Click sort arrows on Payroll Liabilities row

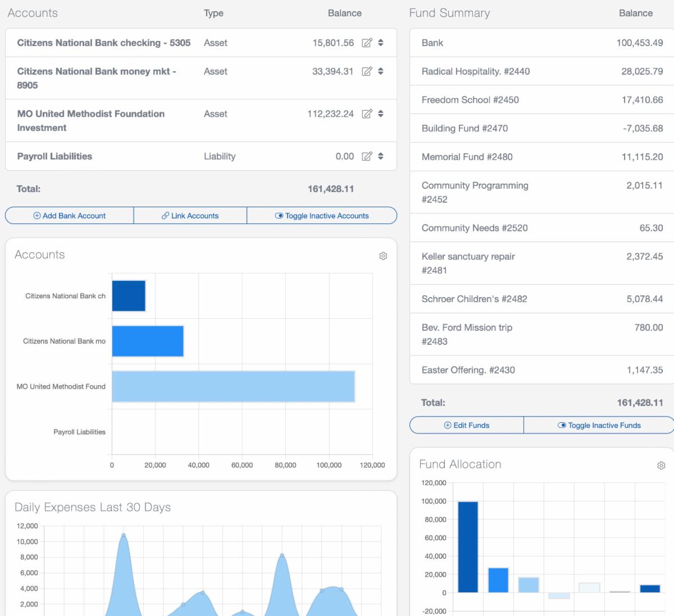click(381, 157)
